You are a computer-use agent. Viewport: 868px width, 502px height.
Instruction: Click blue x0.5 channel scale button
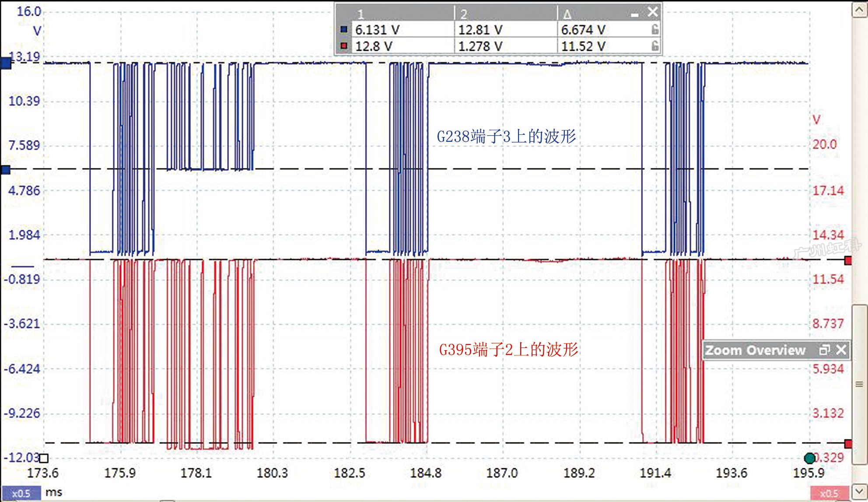tap(21, 493)
